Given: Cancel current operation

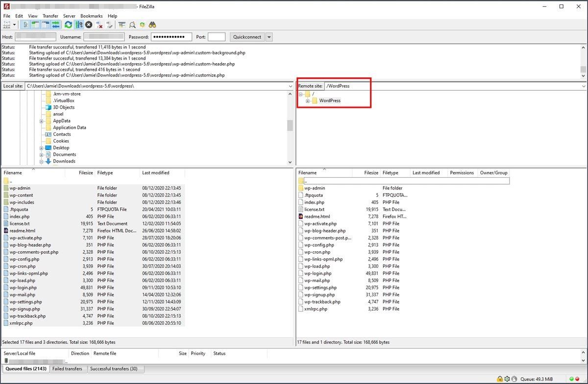Looking at the screenshot, I should (89, 24).
